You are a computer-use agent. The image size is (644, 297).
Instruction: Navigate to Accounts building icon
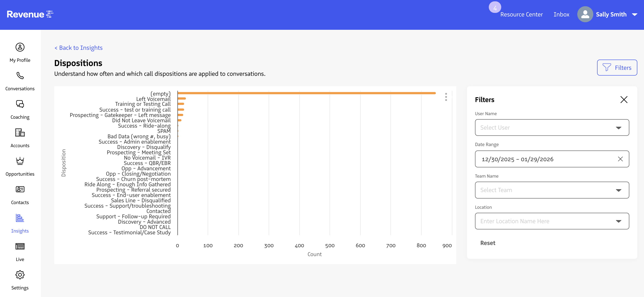(x=20, y=132)
